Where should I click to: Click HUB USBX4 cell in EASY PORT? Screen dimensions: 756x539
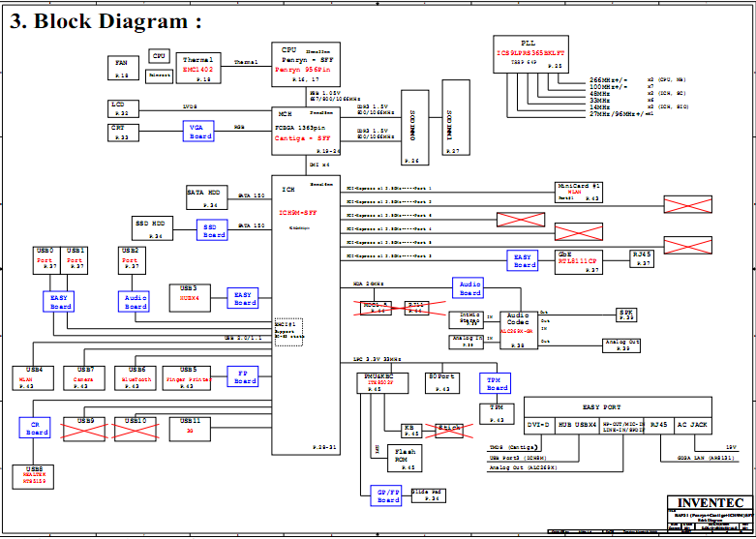(x=577, y=426)
